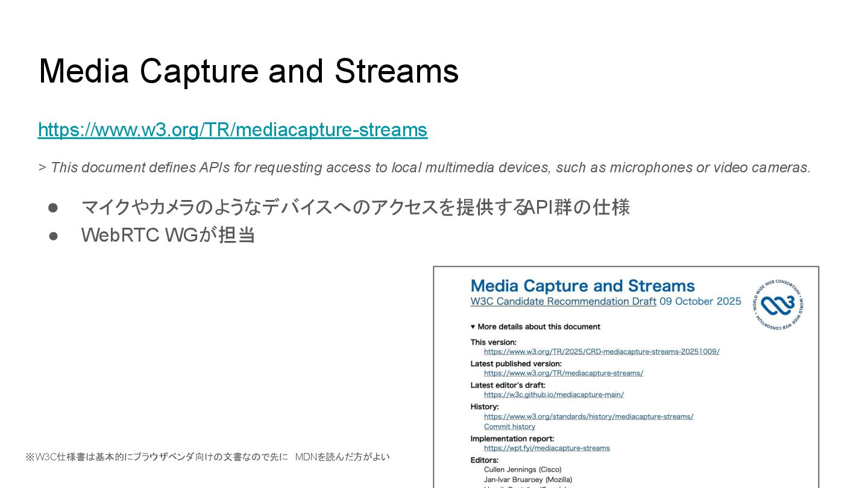Open the W3C Candidate Recommendation Draft link

563,301
